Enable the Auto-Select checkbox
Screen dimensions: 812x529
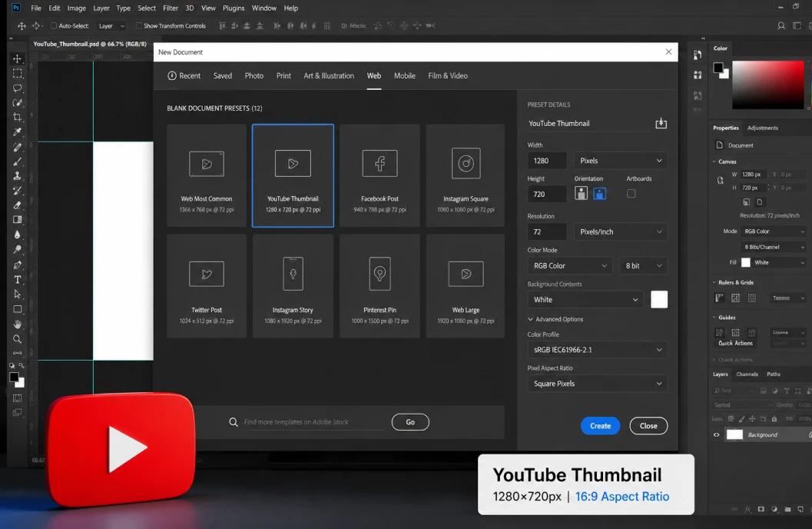pyautogui.click(x=53, y=26)
